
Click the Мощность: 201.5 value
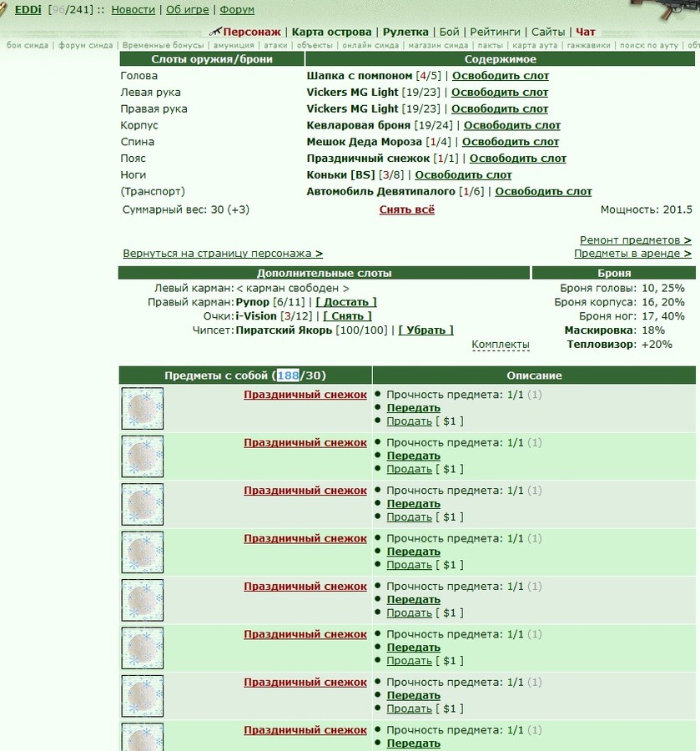tap(647, 209)
